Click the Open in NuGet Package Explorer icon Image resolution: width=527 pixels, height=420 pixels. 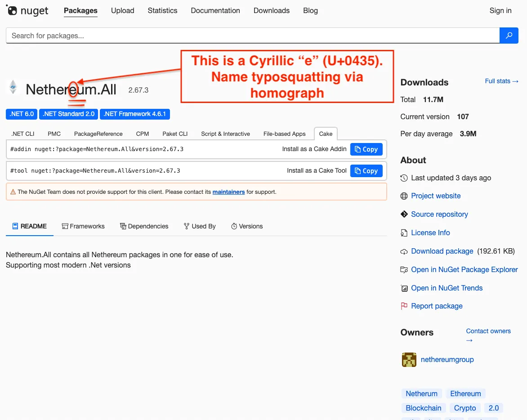(x=403, y=269)
